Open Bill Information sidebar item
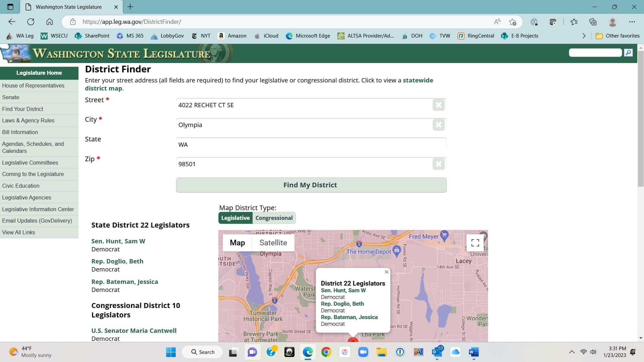 coord(20,132)
